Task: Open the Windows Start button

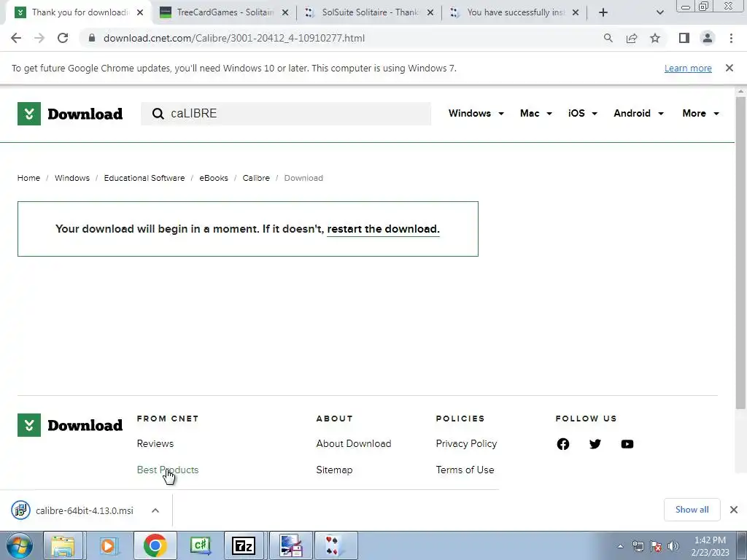Action: 20,545
